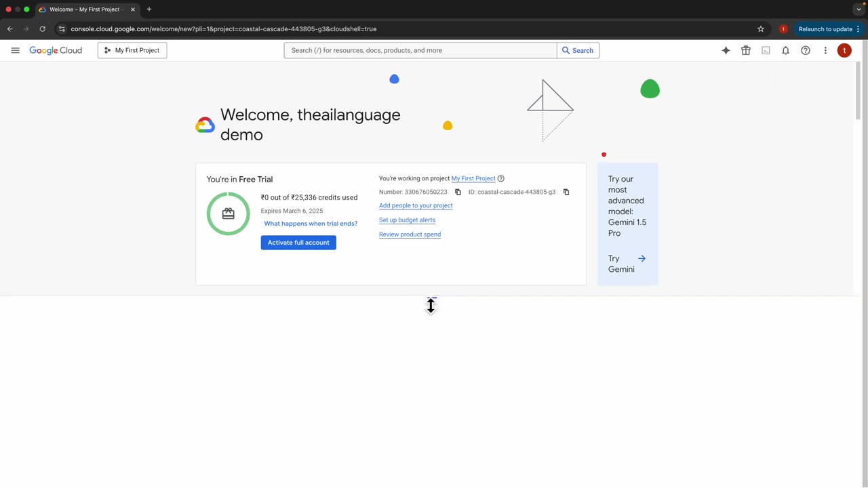Click the free trial credits progress ring
Viewport: 868px width, 488px height.
228,213
